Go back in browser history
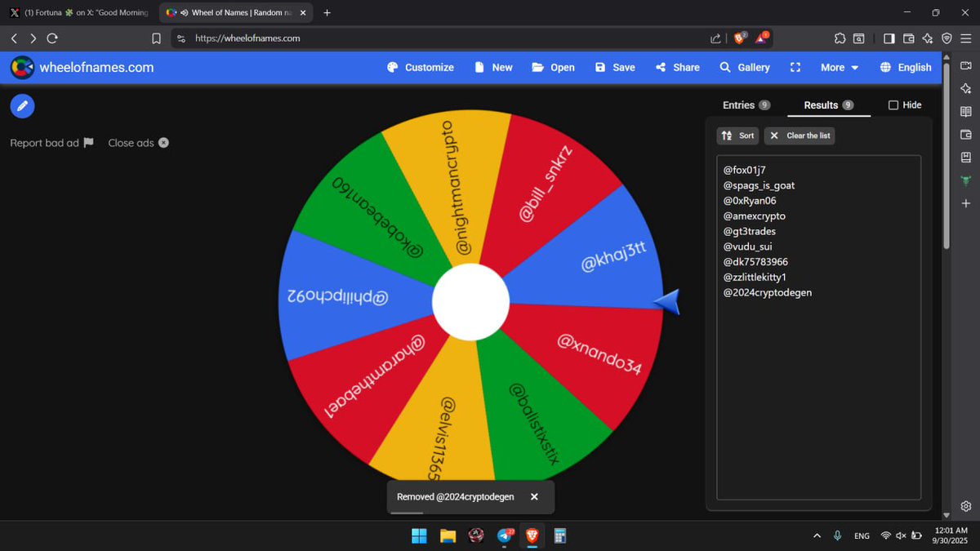The height and width of the screenshot is (551, 980). point(14,38)
